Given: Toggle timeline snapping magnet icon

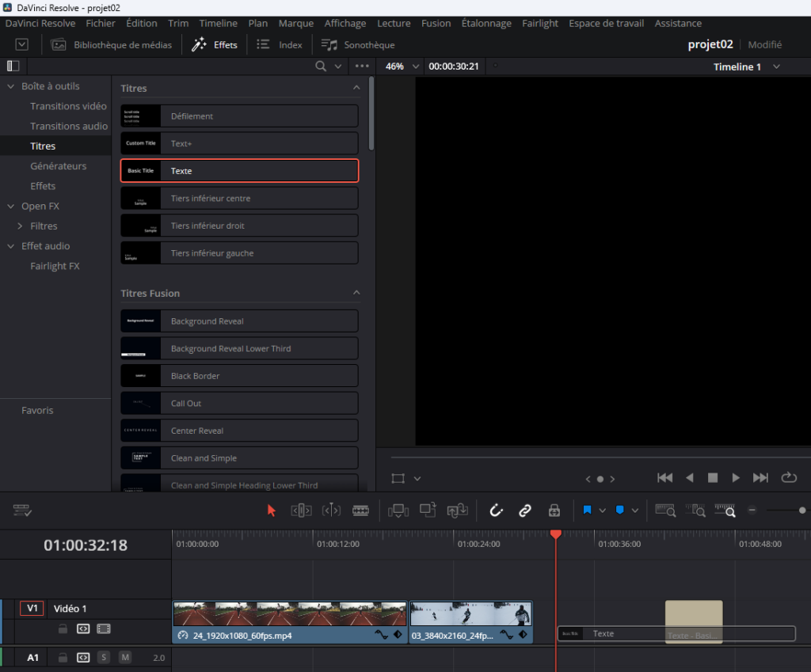Looking at the screenshot, I should pyautogui.click(x=497, y=511).
